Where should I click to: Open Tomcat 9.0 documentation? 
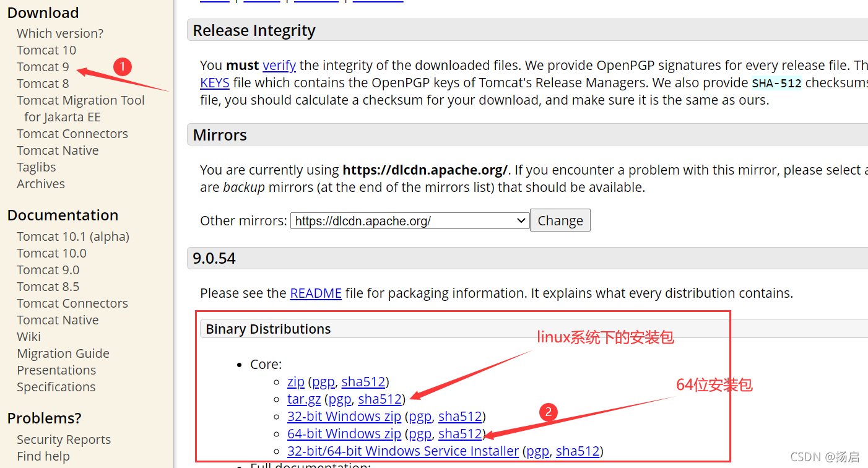click(x=48, y=270)
